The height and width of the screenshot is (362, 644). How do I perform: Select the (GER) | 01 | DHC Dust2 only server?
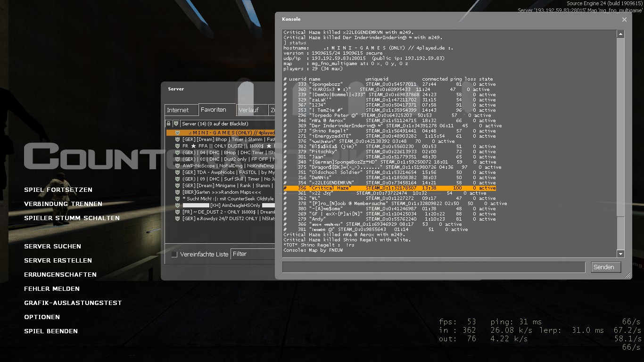pyautogui.click(x=221, y=159)
